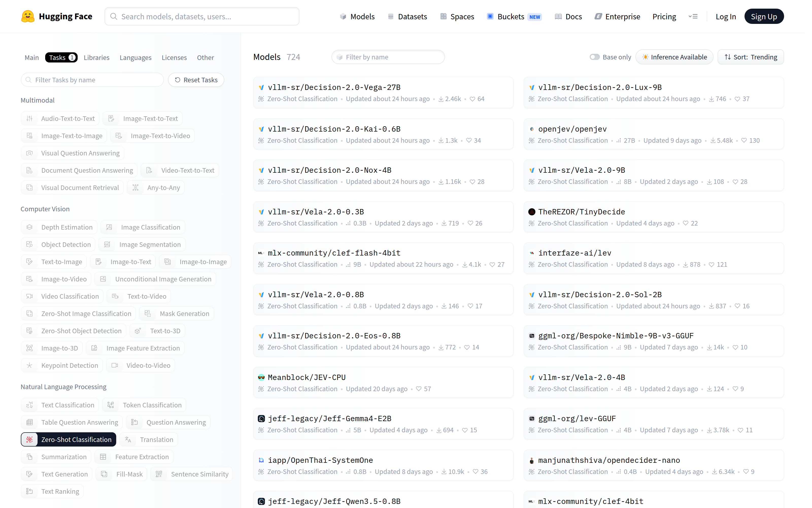Focus the Search models, datasets, users field
This screenshot has width=812, height=508.
202,17
